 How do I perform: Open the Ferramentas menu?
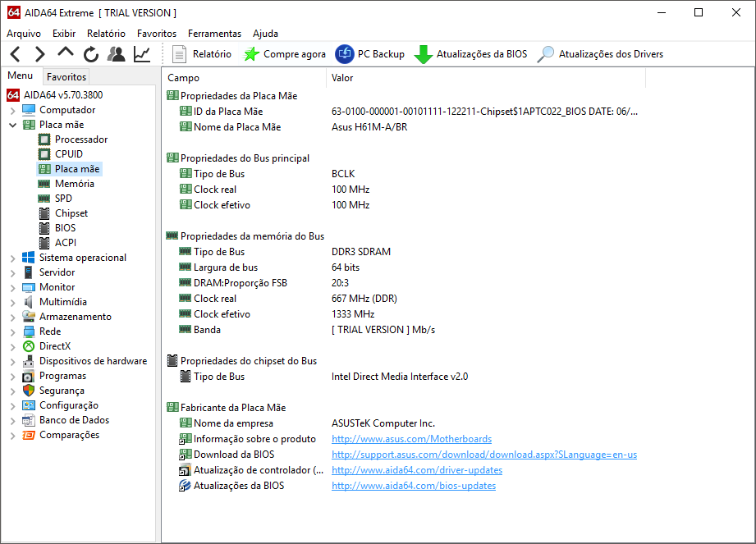tap(214, 34)
